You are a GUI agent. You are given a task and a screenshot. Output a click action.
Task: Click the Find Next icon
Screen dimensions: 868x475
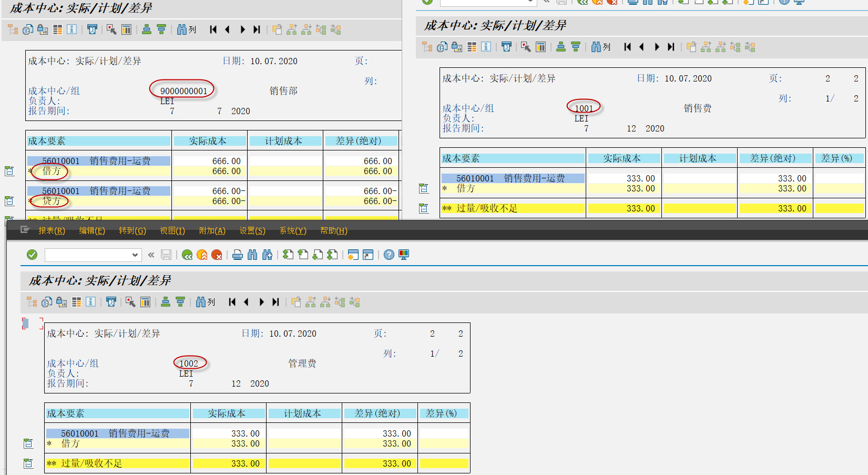pyautogui.click(x=267, y=255)
